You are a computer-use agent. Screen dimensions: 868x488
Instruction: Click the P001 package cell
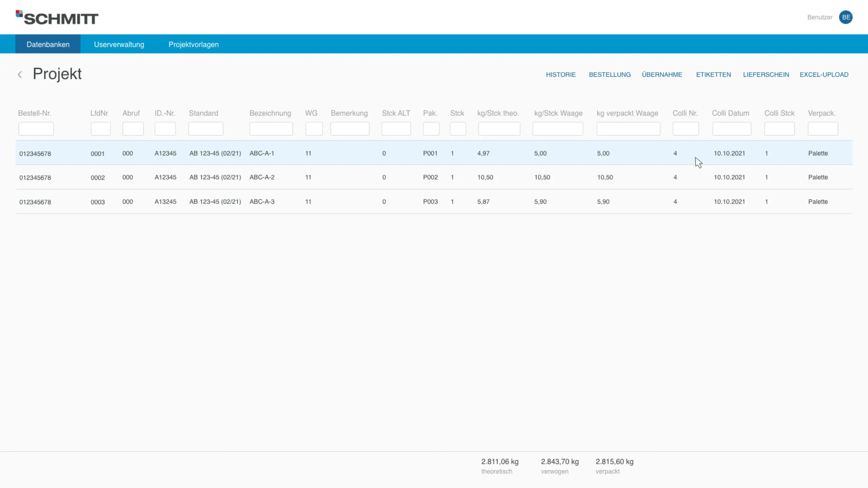tap(430, 153)
